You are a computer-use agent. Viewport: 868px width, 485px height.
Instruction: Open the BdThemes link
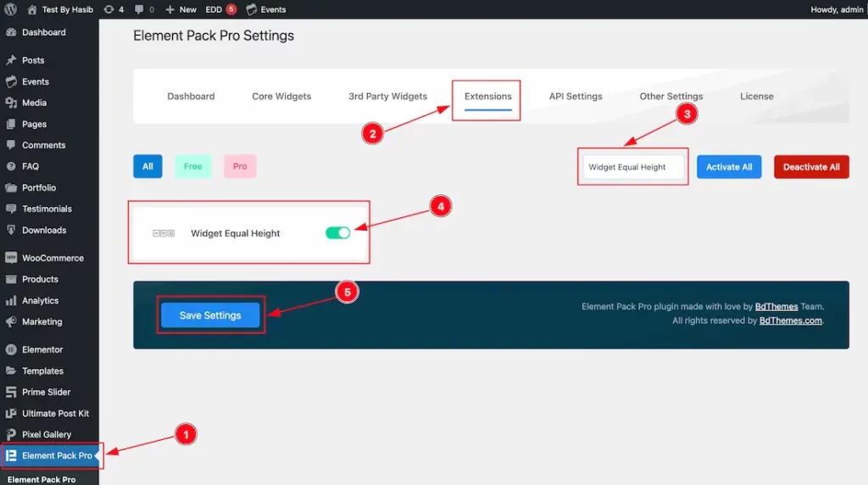point(776,306)
